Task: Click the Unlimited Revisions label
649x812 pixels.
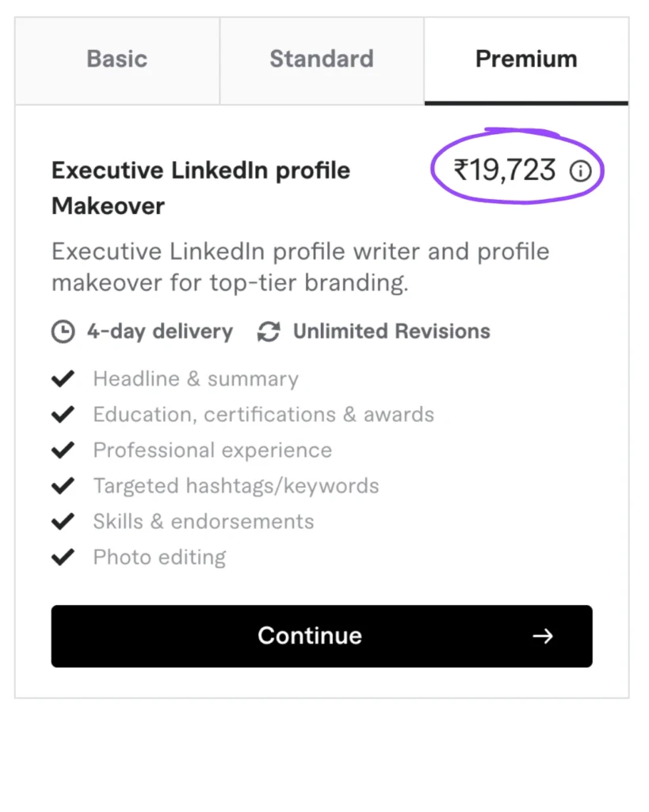Action: click(391, 331)
